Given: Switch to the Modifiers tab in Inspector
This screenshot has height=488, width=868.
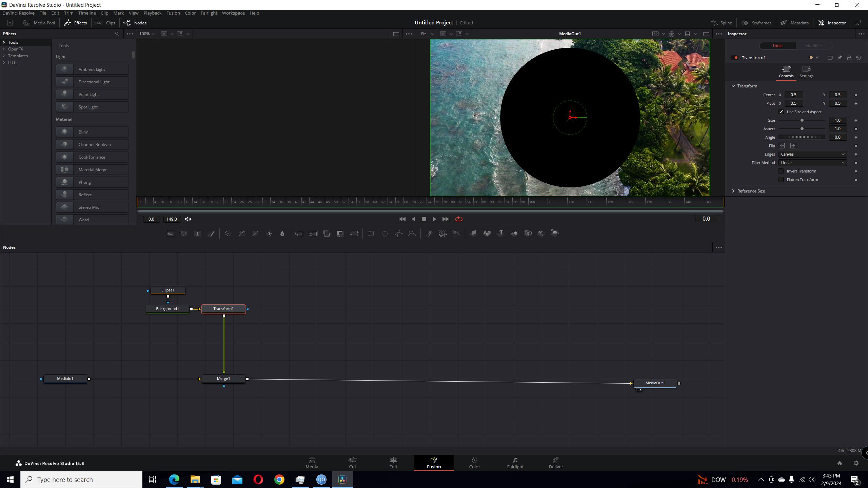Looking at the screenshot, I should (814, 46).
